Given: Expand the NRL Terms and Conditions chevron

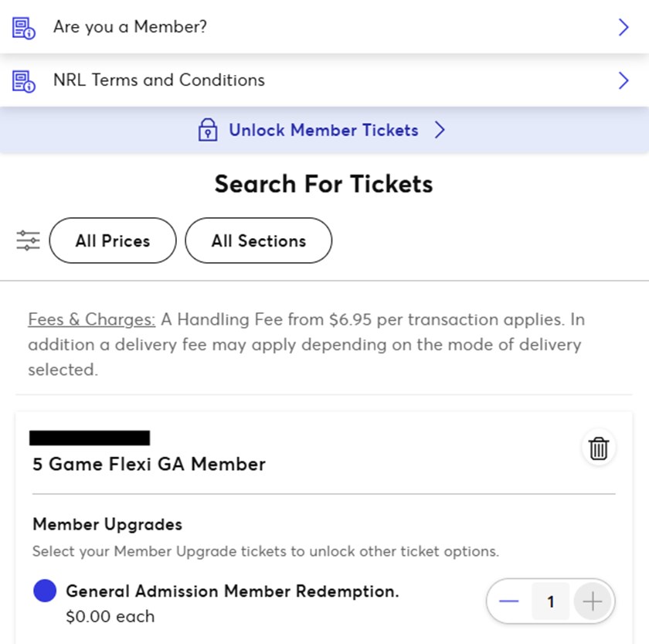Looking at the screenshot, I should pos(624,80).
